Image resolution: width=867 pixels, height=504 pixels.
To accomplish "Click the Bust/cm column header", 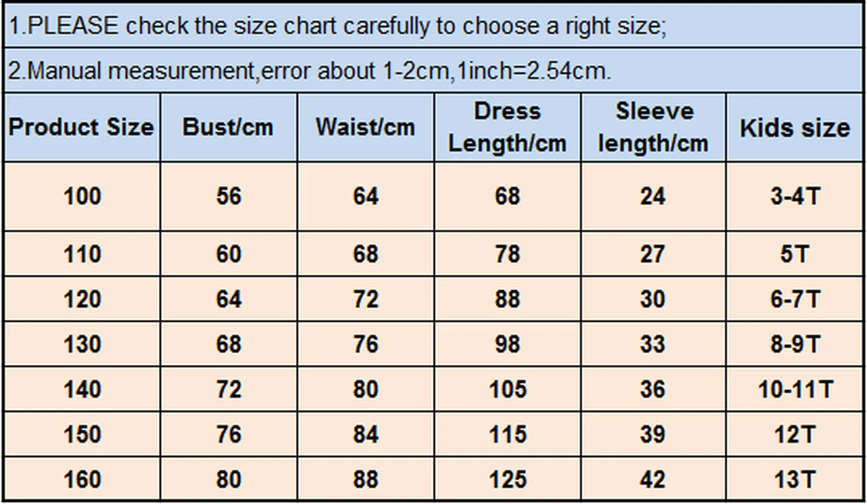I will (228, 127).
